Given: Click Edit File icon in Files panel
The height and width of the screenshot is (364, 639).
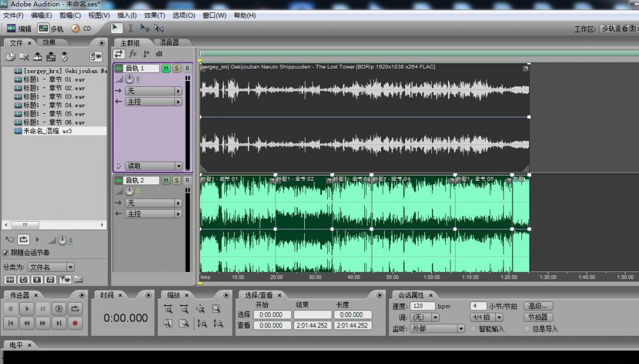Looking at the screenshot, I should pos(51,57).
